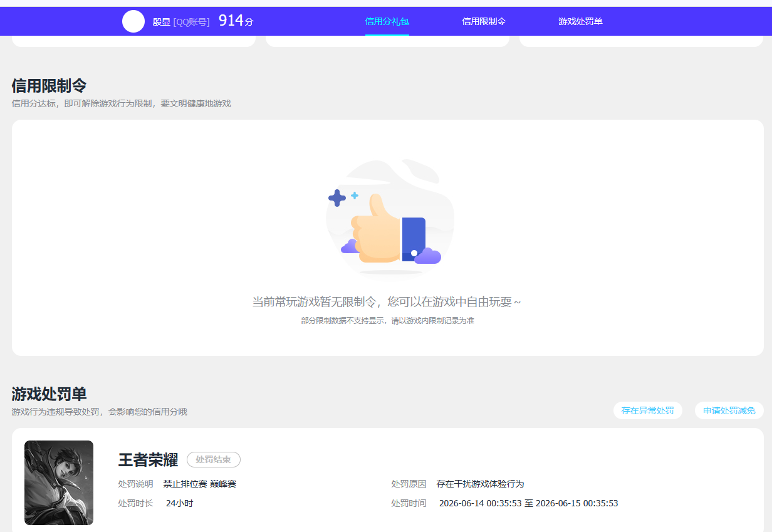This screenshot has width=772, height=532.
Task: Click the 914分 credit score
Action: pyautogui.click(x=236, y=21)
